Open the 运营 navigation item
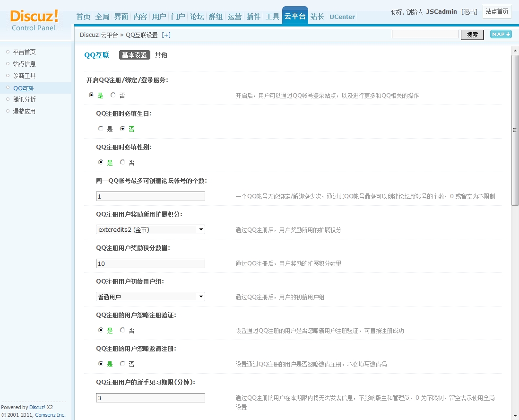This screenshot has height=420, width=519. (235, 16)
